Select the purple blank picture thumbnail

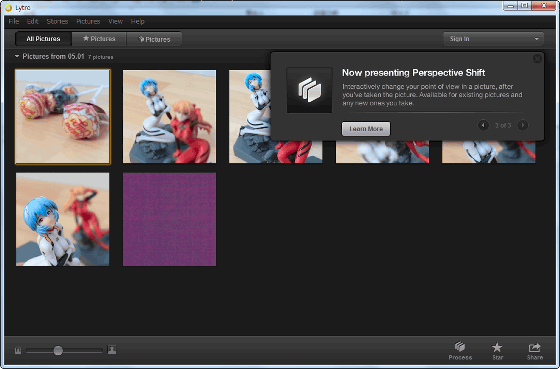coord(169,219)
